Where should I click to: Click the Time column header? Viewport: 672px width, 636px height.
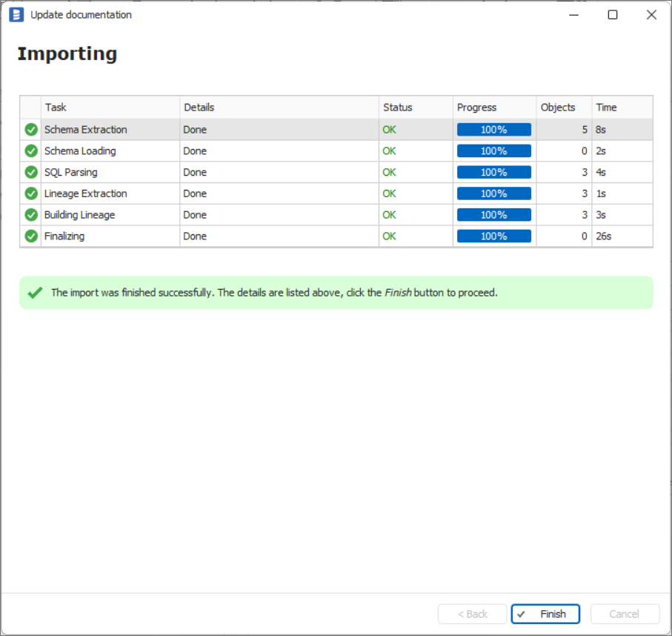tap(622, 107)
